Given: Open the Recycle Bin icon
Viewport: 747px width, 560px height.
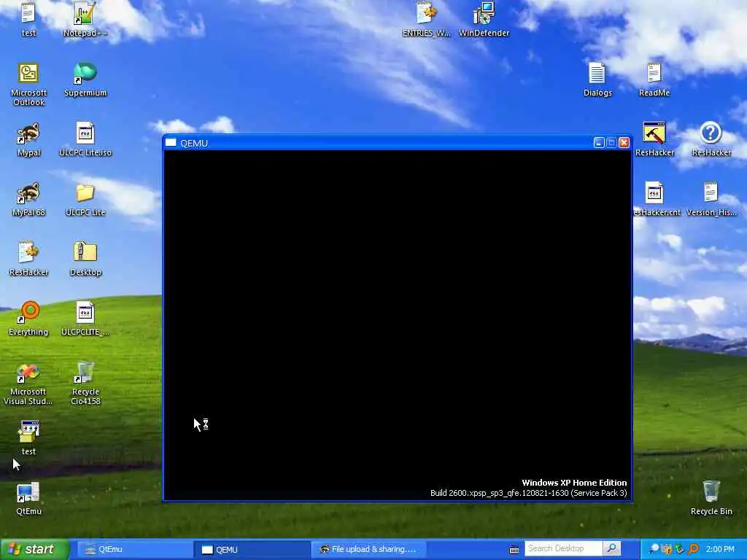Looking at the screenshot, I should [x=711, y=498].
